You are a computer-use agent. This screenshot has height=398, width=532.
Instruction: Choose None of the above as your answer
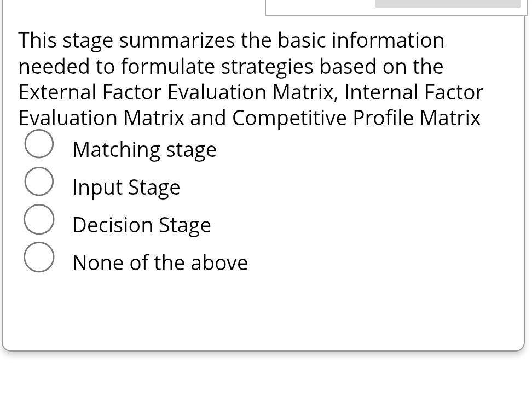coord(160,262)
